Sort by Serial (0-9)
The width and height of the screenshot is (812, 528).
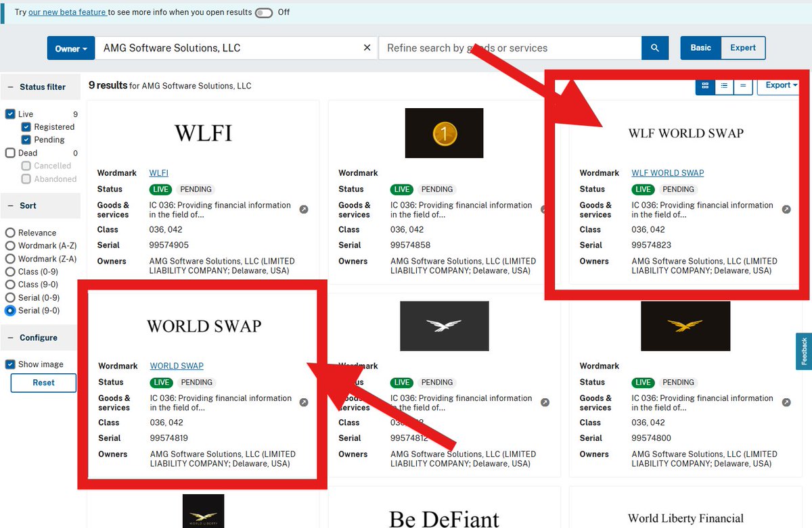(x=10, y=297)
